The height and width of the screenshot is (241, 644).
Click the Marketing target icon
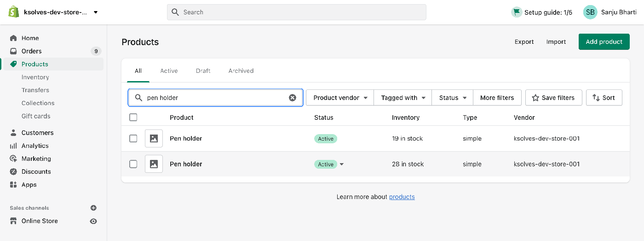tap(13, 159)
